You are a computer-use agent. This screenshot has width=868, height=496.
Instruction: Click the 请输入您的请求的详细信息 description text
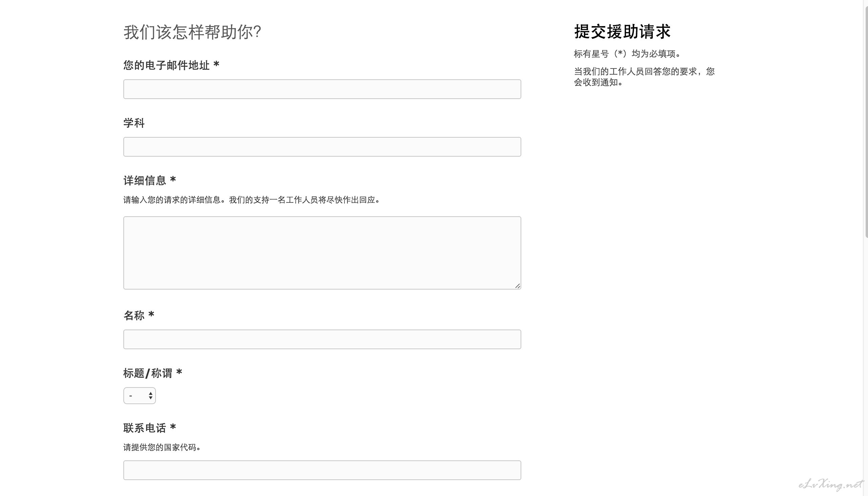(x=251, y=200)
